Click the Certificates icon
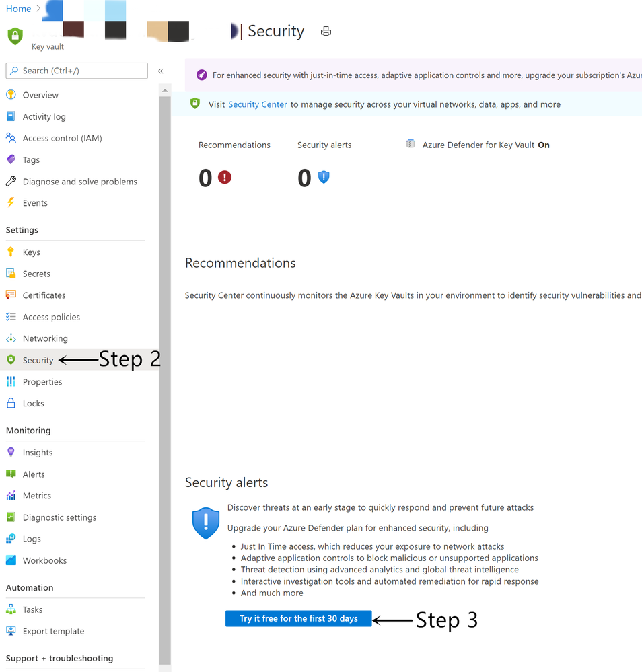The image size is (642, 672). (x=11, y=295)
